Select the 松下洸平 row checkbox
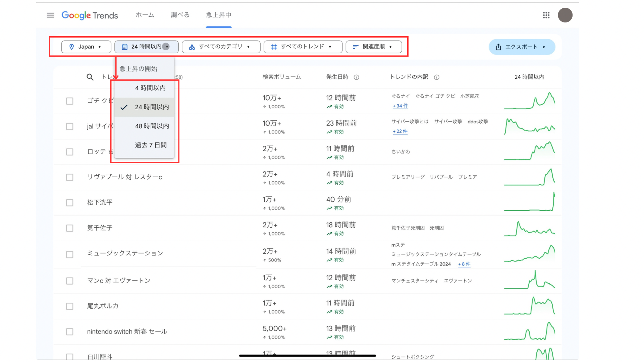This screenshot has height=362, width=644. coord(69,203)
